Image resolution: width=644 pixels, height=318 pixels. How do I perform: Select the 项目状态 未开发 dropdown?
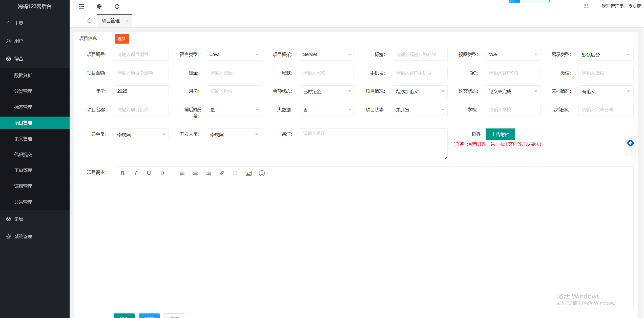pyautogui.click(x=420, y=110)
